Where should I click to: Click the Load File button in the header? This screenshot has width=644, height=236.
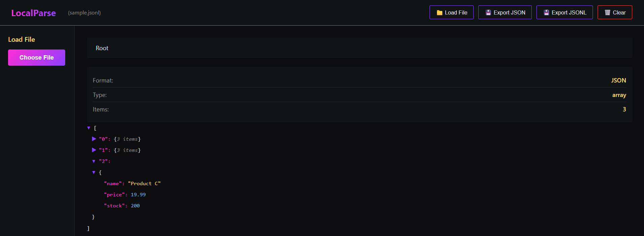[x=451, y=12]
